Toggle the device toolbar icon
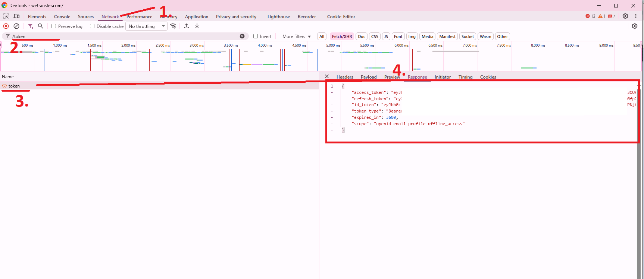This screenshot has height=279, width=644. [x=17, y=16]
